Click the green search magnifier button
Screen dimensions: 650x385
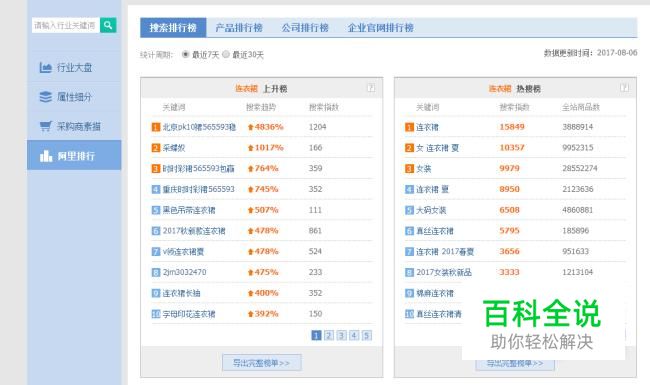tap(108, 25)
